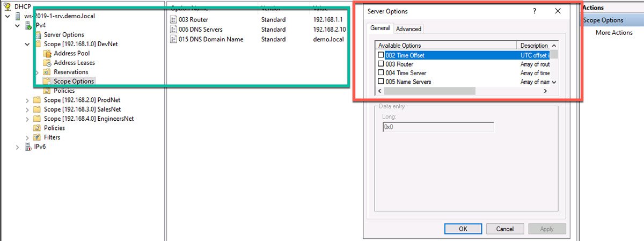Expand Scope [192.168.2.0] ProdNet node
Screen dimensions: 644x241
tap(27, 100)
